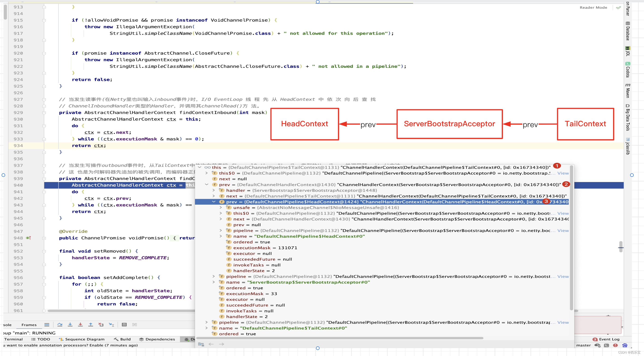
Task: Toggle the fold marker at line 931
Action: (44, 126)
